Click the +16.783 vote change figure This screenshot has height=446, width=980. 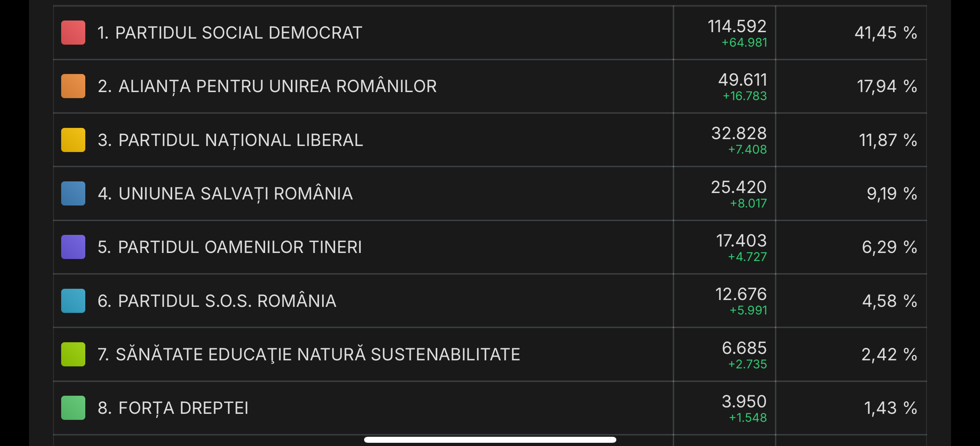pos(745,96)
